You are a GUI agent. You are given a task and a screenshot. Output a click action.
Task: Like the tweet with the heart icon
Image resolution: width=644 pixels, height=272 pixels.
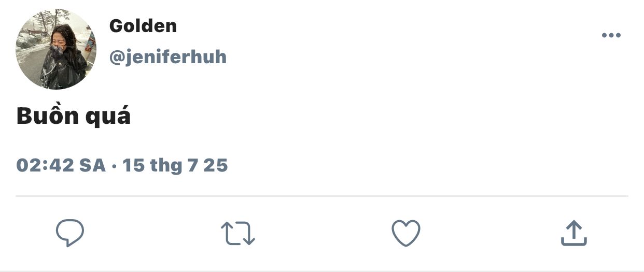tap(405, 233)
